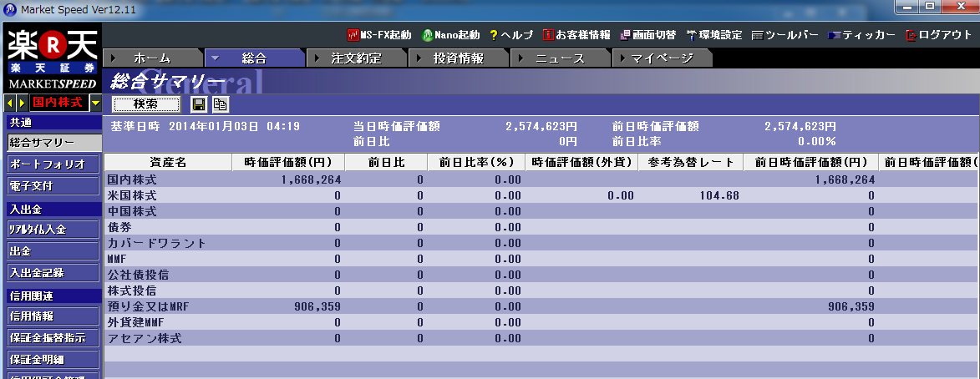Select the 外貨建MMF row name

(135, 323)
